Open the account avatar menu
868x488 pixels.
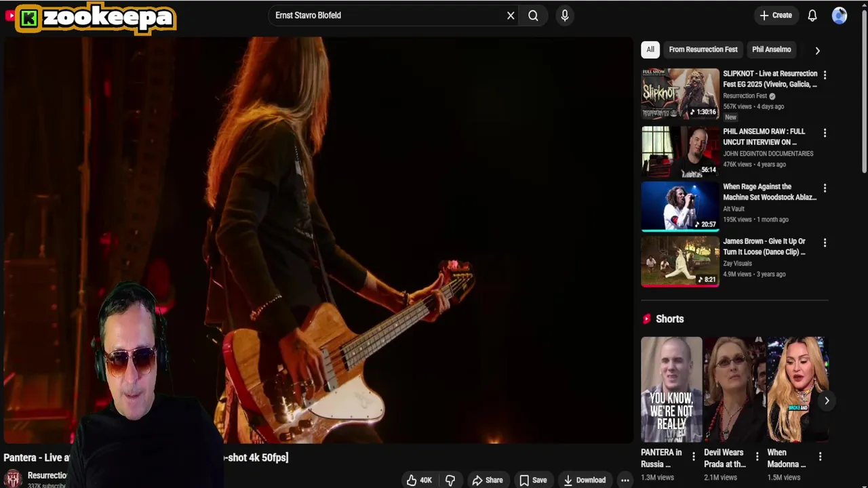tap(840, 16)
